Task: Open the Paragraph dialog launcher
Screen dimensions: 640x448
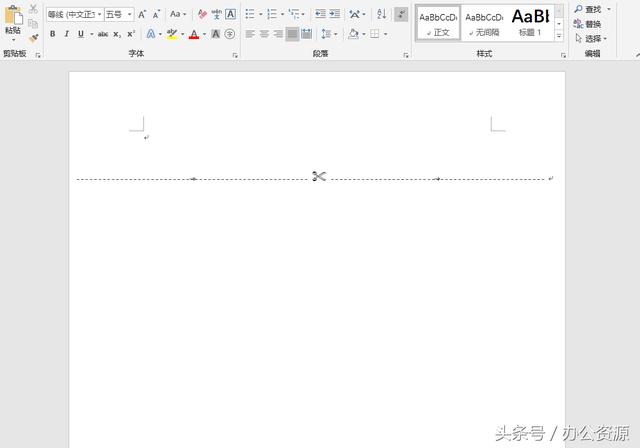Action: click(406, 55)
